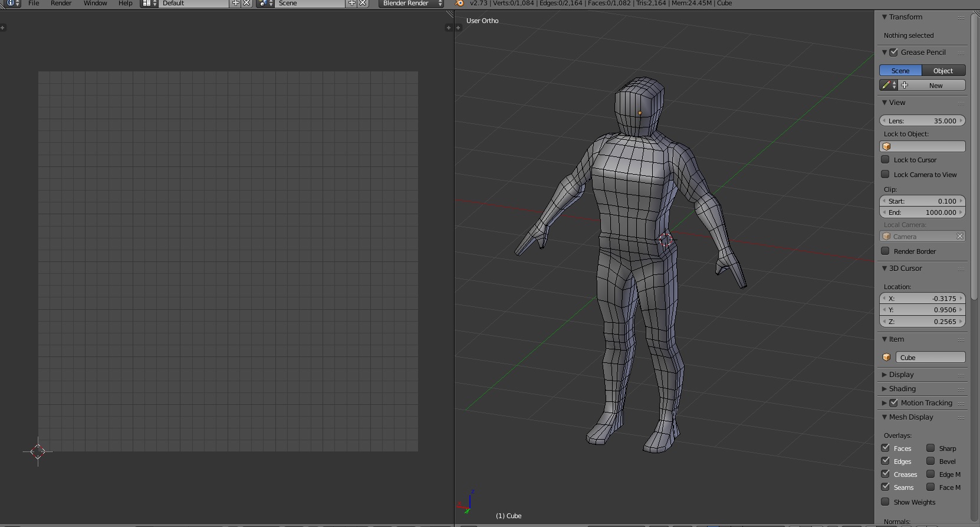This screenshot has width=980, height=527.
Task: Click the Blender logo icon in header
Action: (x=460, y=4)
